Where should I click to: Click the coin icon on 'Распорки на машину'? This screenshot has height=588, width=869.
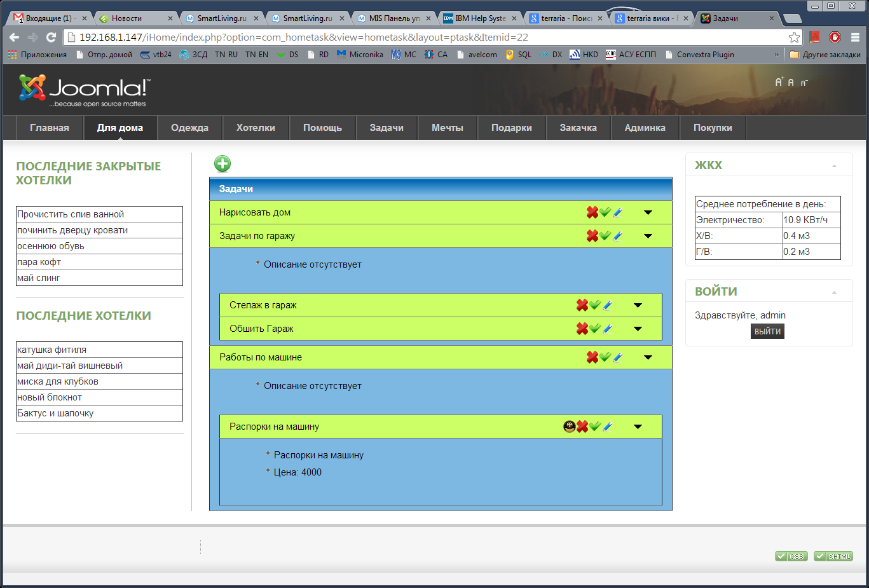click(x=570, y=427)
